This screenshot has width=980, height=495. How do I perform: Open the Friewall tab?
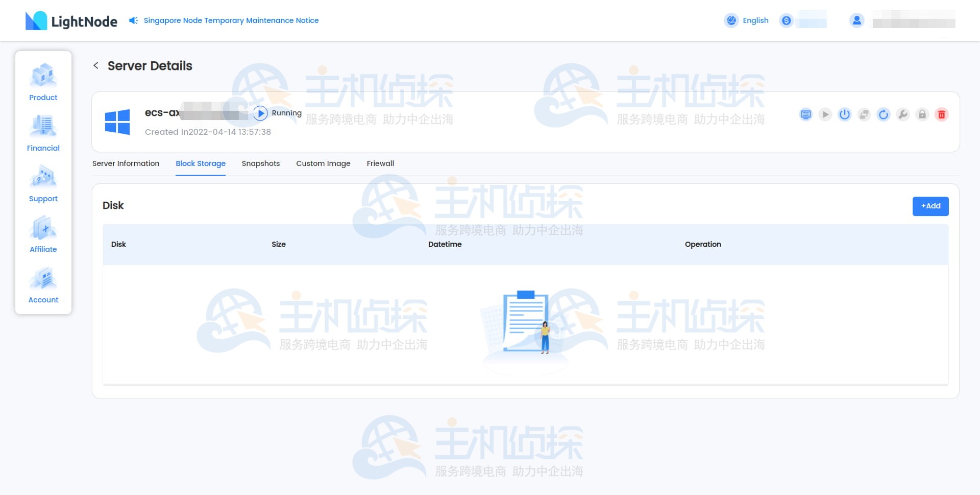click(x=380, y=163)
